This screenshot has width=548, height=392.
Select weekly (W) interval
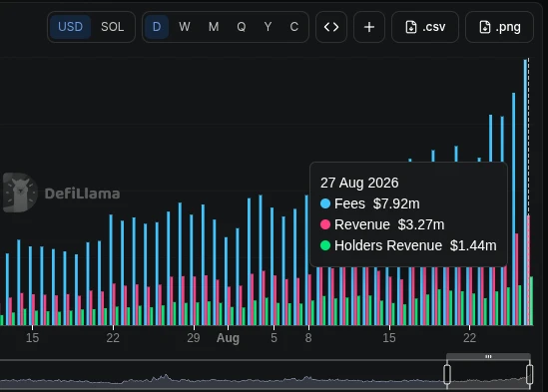point(185,27)
